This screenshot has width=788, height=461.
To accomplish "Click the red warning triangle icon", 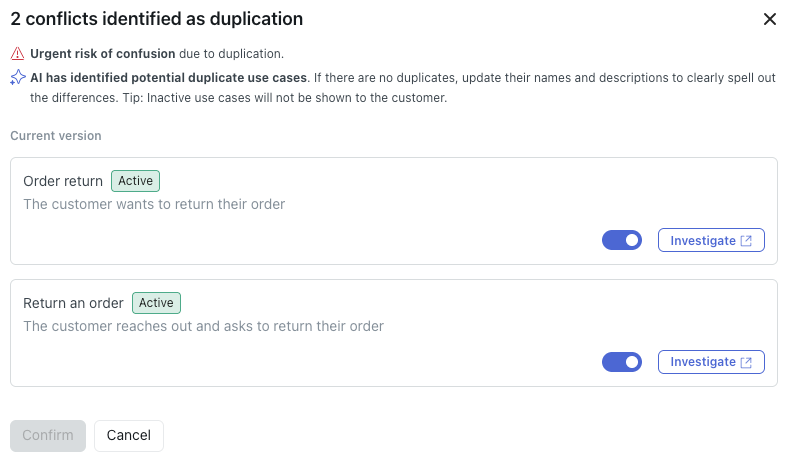I will 17,54.
